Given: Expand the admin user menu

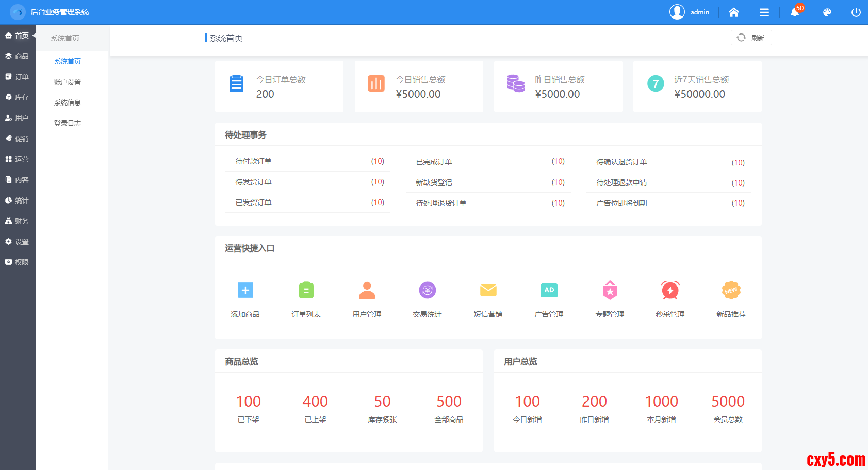Looking at the screenshot, I should point(690,12).
